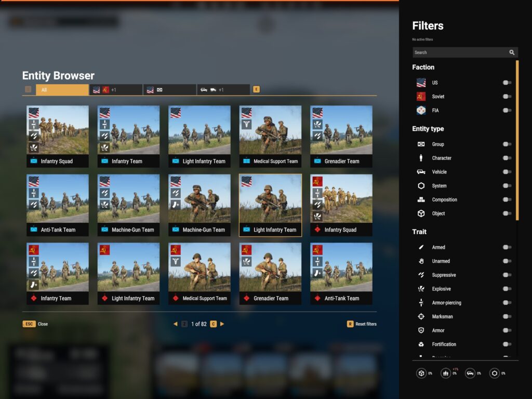The width and height of the screenshot is (532, 399).
Task: Toggle the Vehicle entity type filter
Action: click(x=507, y=172)
